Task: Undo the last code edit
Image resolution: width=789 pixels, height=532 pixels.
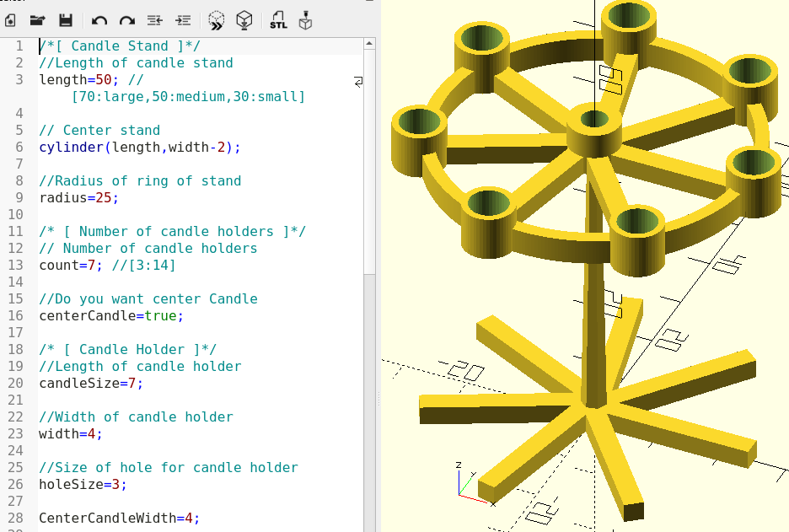Action: pyautogui.click(x=99, y=19)
